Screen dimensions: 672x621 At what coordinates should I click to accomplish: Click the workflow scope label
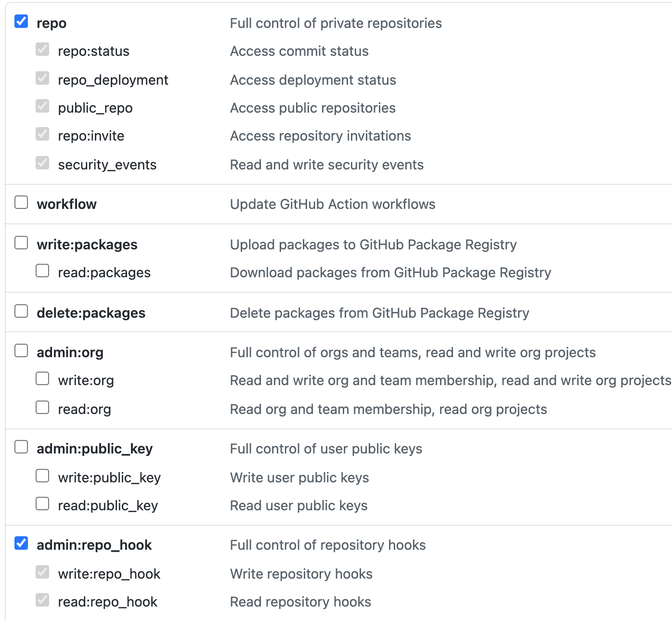[x=66, y=204]
